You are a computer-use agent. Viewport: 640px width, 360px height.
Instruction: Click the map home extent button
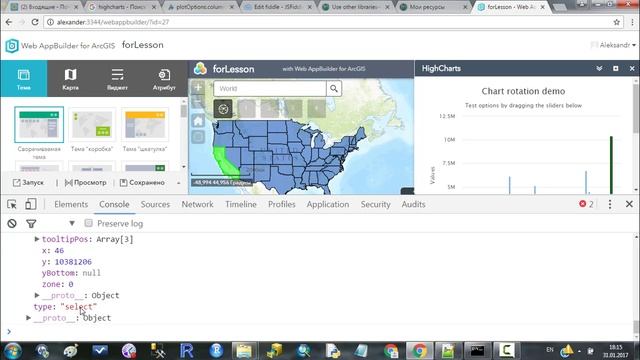[198, 121]
